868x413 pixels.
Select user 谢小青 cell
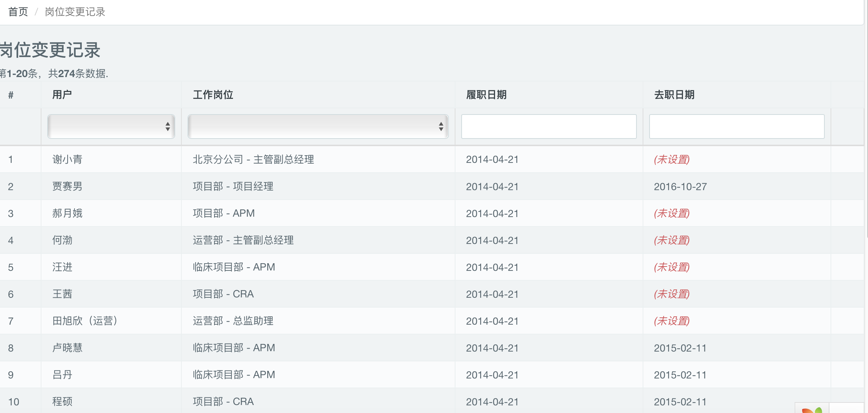[67, 159]
